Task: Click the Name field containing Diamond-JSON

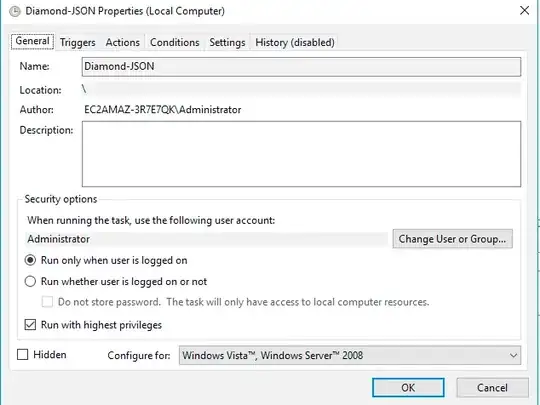Action: pos(301,67)
